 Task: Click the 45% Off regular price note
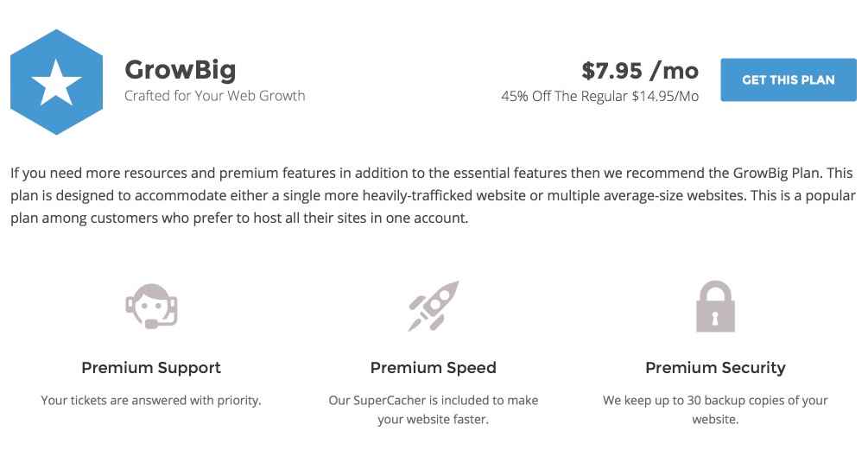(599, 97)
